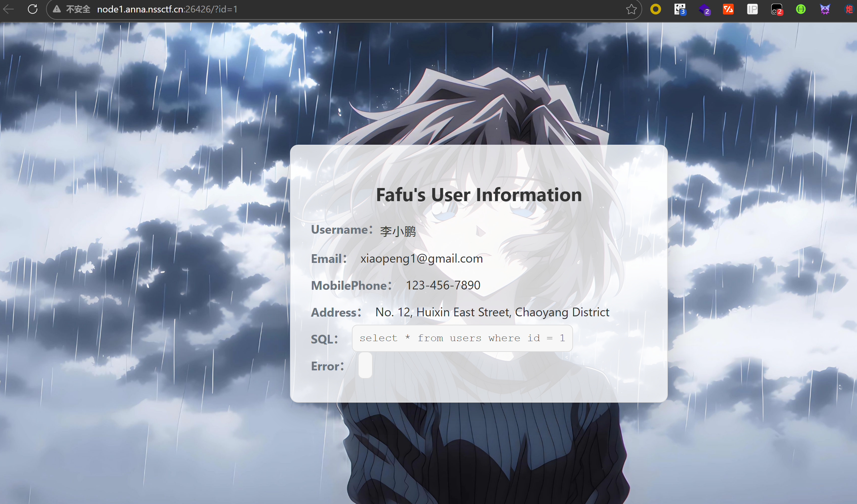Open the purple layers extension with badge 2
Image resolution: width=857 pixels, height=504 pixels.
coord(704,9)
